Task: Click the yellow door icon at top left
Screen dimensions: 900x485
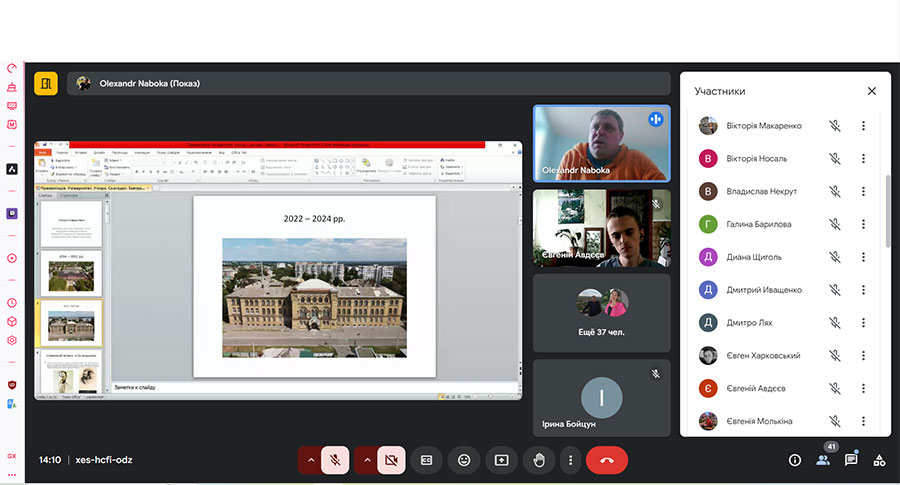Action: tap(46, 84)
